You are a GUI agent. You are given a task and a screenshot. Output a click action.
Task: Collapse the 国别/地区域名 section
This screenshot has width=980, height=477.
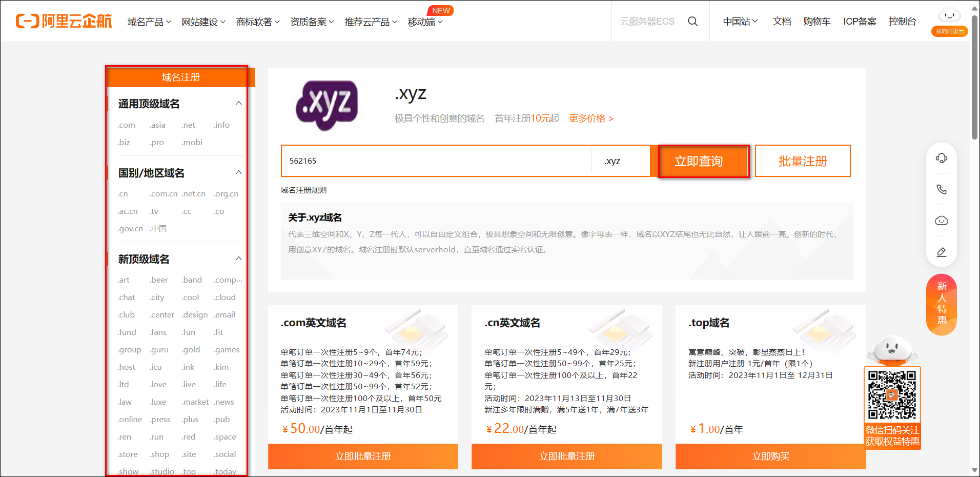click(238, 172)
